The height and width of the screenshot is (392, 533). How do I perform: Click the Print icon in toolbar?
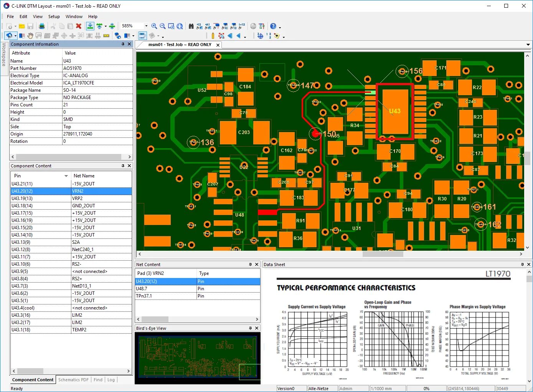[x=42, y=26]
